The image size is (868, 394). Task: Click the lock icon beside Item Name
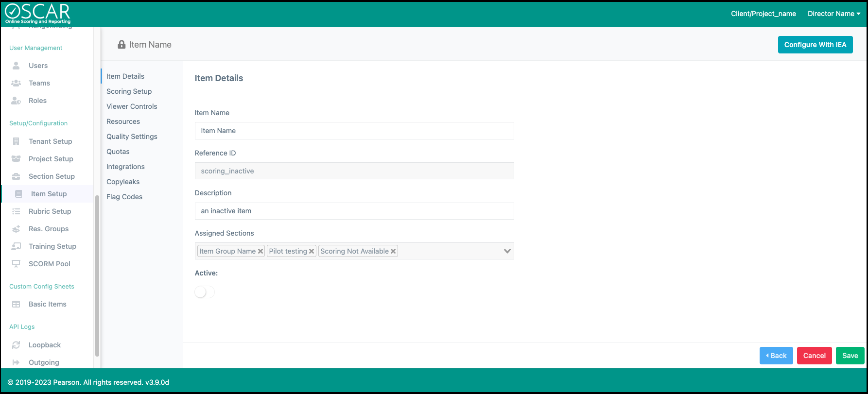click(122, 45)
